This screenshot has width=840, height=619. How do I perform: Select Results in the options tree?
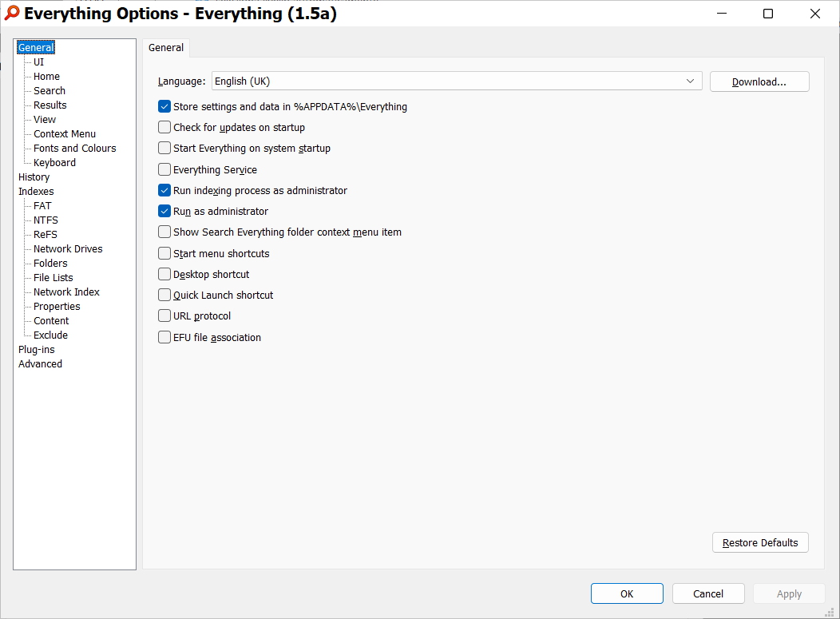coord(50,105)
